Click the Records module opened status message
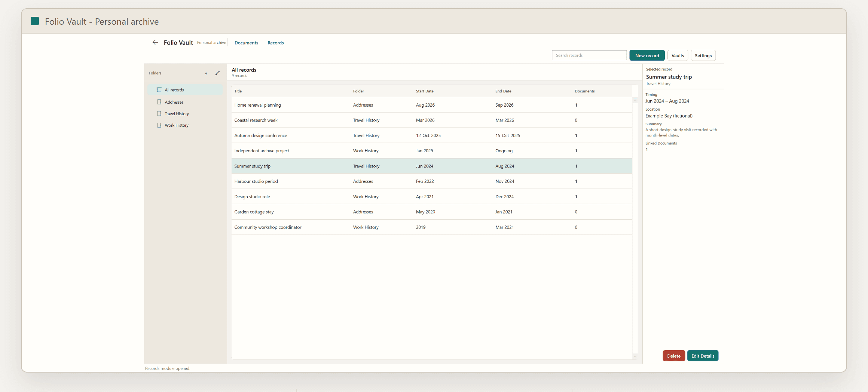This screenshot has width=868, height=392. pyautogui.click(x=168, y=368)
